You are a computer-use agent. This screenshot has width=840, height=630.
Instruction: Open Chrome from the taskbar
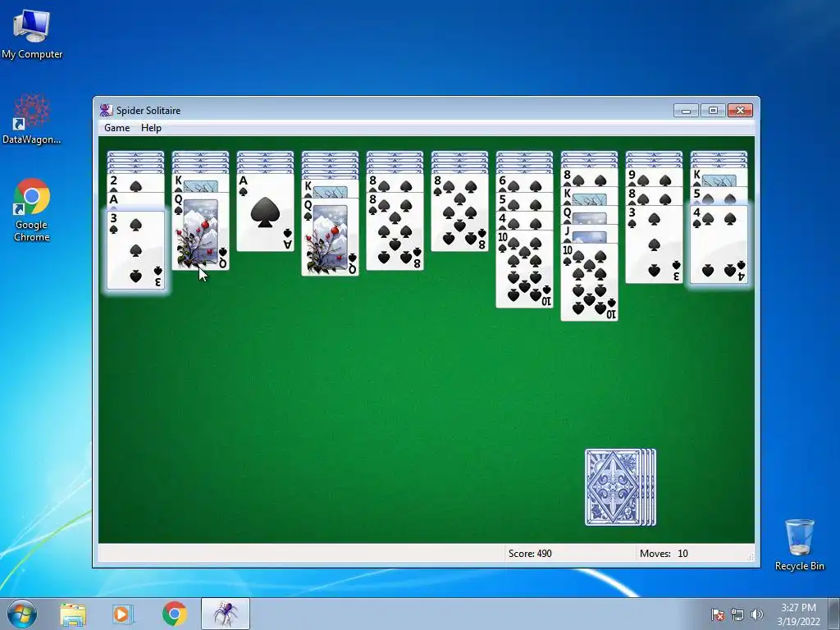pyautogui.click(x=174, y=614)
